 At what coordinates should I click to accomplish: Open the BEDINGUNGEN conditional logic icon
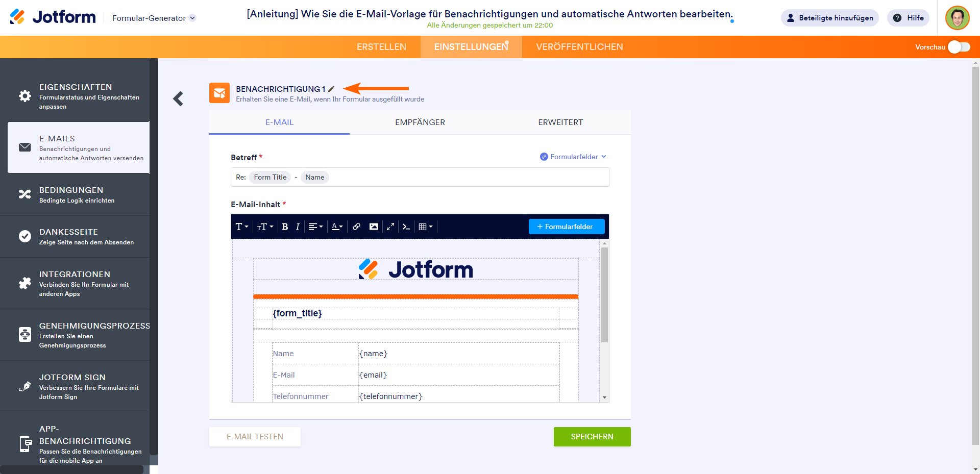tap(25, 194)
